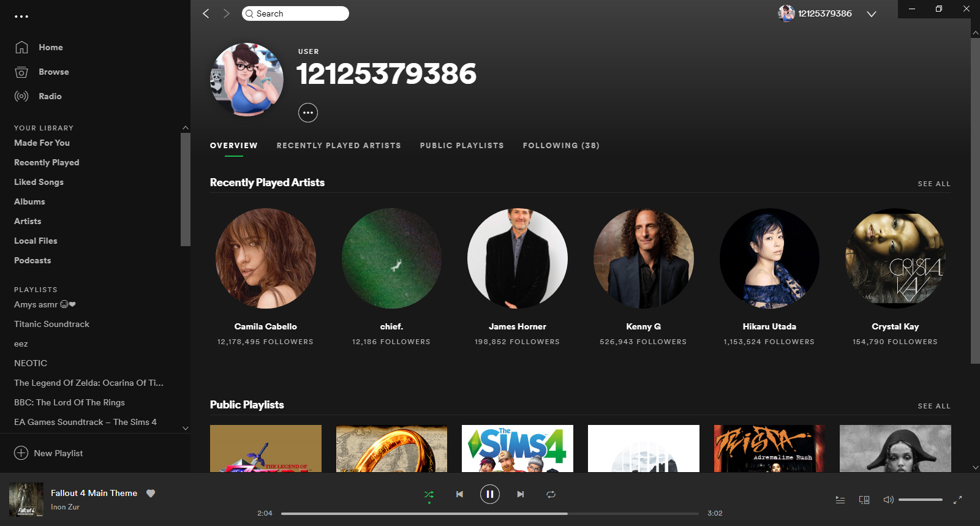The image size is (980, 526).
Task: Open the NEOTIC playlist
Action: click(31, 363)
